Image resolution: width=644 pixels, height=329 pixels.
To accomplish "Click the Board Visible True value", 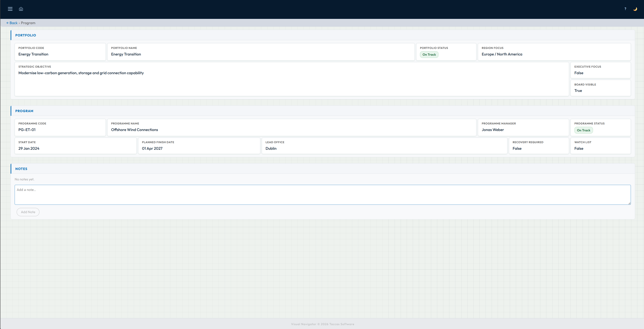I will point(578,91).
